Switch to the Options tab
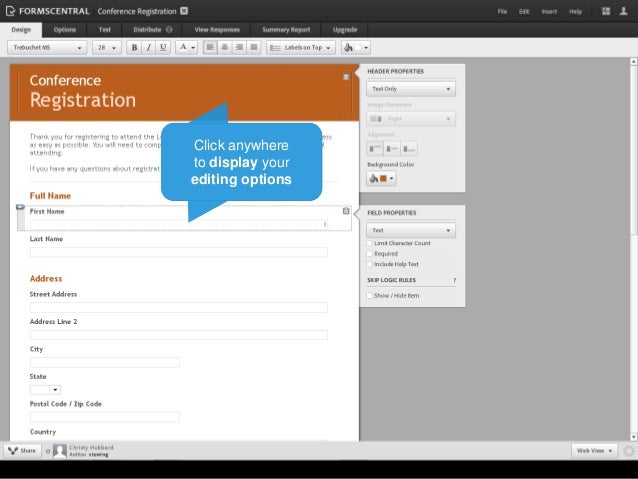 [x=65, y=30]
